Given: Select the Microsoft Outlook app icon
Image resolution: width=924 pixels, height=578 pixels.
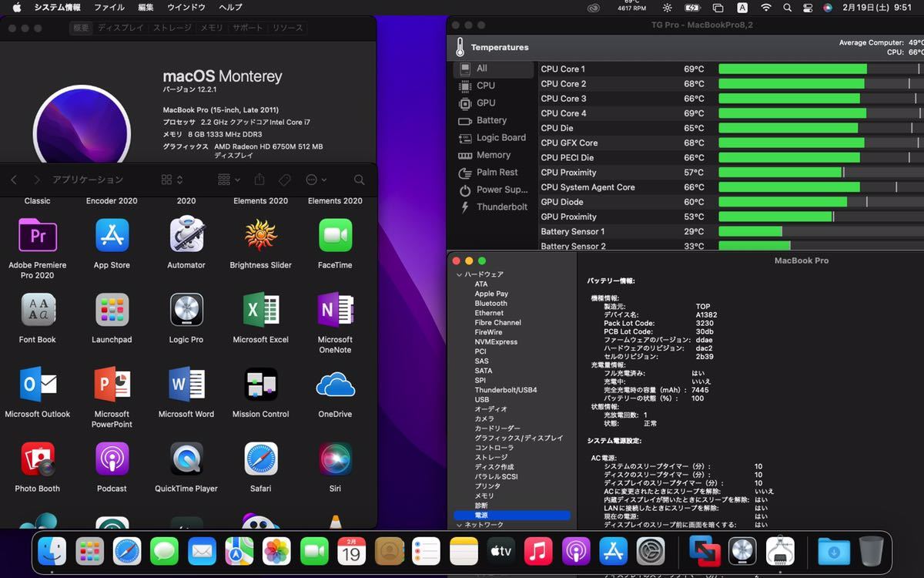Looking at the screenshot, I should pos(38,384).
